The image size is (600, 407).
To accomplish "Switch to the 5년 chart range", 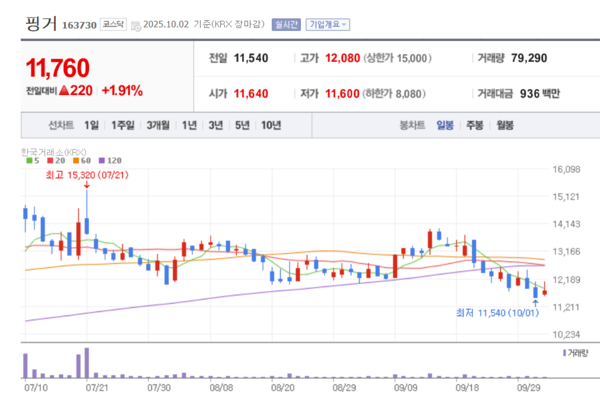I will coord(242,125).
